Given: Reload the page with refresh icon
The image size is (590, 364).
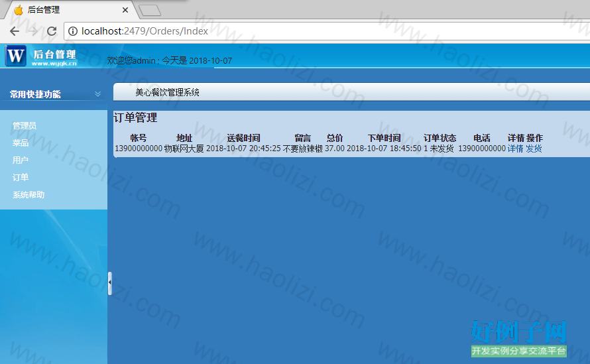Looking at the screenshot, I should [52, 31].
